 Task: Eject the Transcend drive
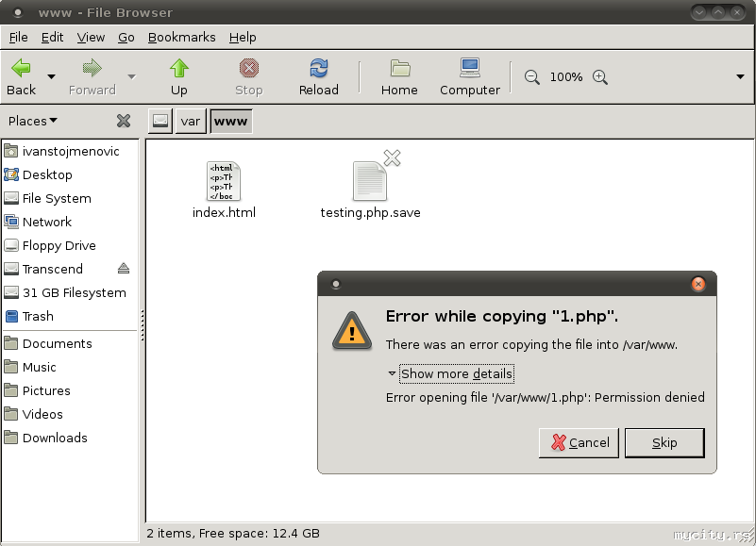click(124, 269)
